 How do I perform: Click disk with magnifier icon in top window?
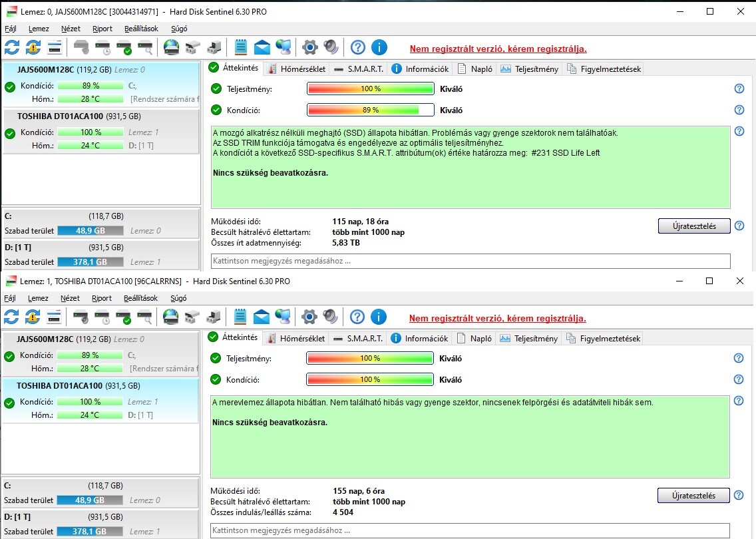pos(145,47)
